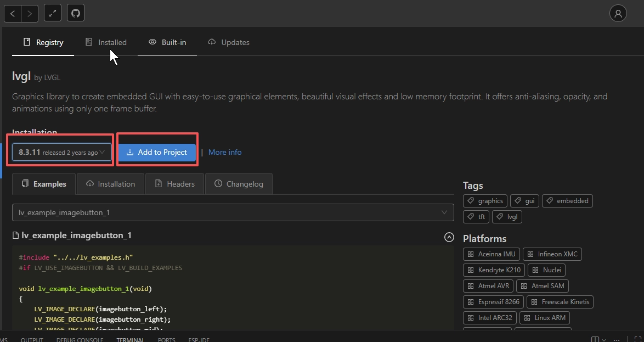This screenshot has width=644, height=342.
Task: Click the Platforms heading
Action: click(484, 239)
